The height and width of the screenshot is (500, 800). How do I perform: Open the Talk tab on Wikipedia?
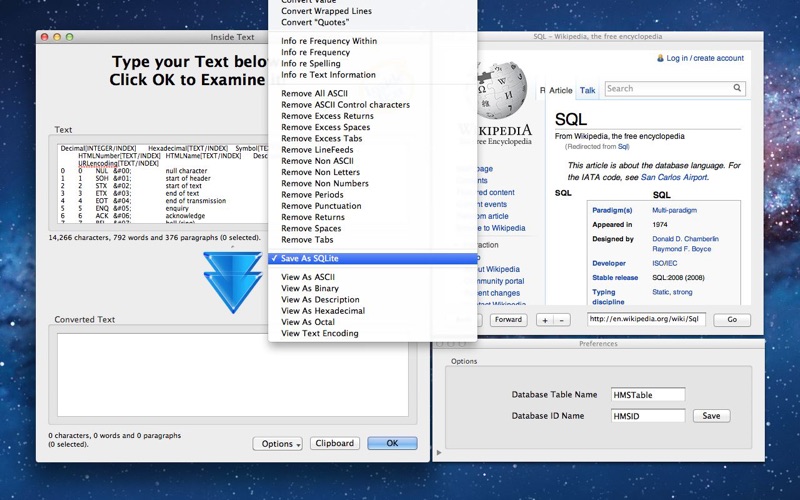[587, 90]
